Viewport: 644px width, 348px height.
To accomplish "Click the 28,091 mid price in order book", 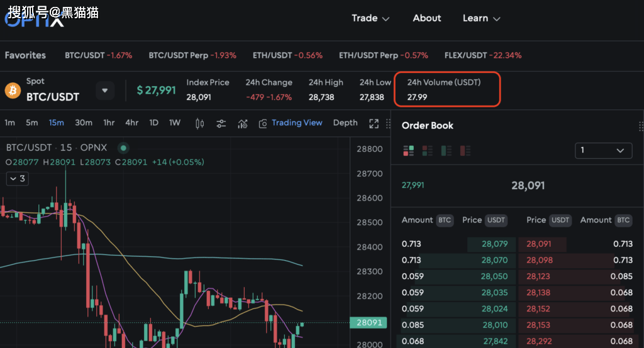I will [528, 186].
